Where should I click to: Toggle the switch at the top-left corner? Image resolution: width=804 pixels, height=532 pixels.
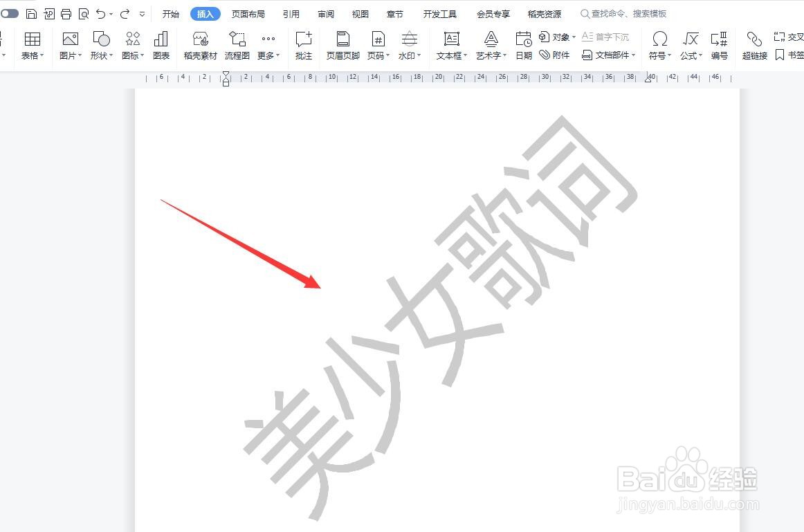coord(10,13)
